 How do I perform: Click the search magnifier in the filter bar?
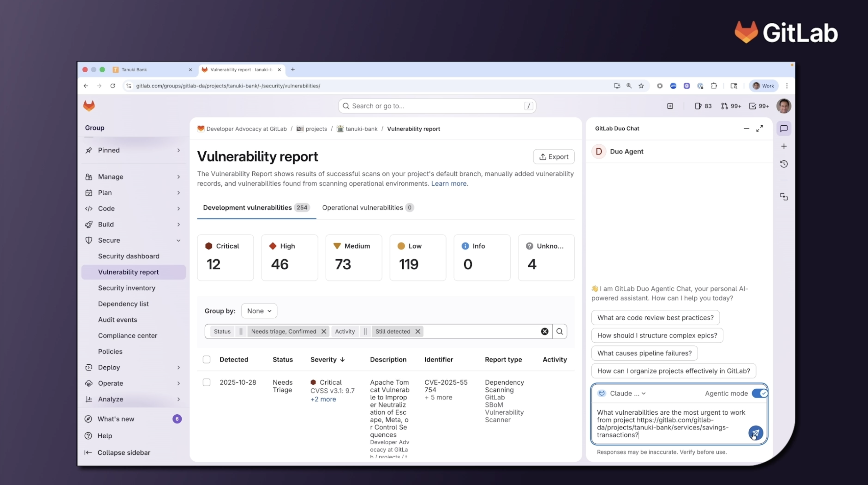[560, 331]
